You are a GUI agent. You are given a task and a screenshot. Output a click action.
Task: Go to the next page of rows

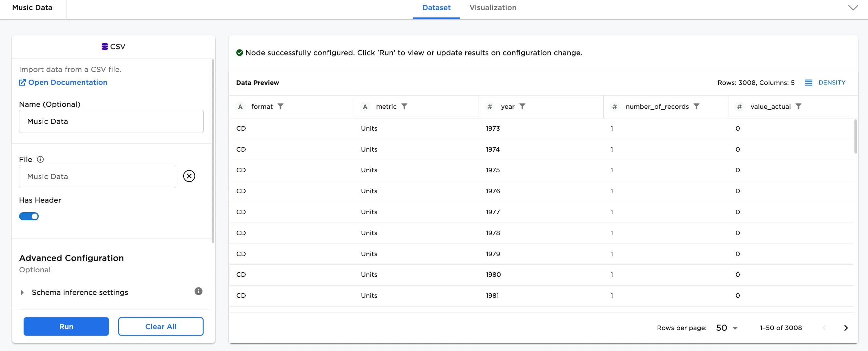(846, 327)
